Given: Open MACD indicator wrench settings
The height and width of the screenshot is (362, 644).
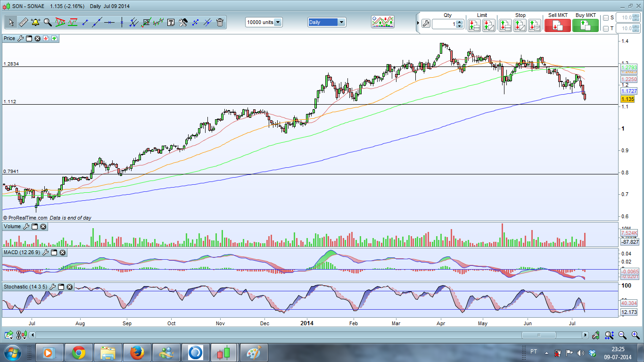Looking at the screenshot, I should (45, 253).
